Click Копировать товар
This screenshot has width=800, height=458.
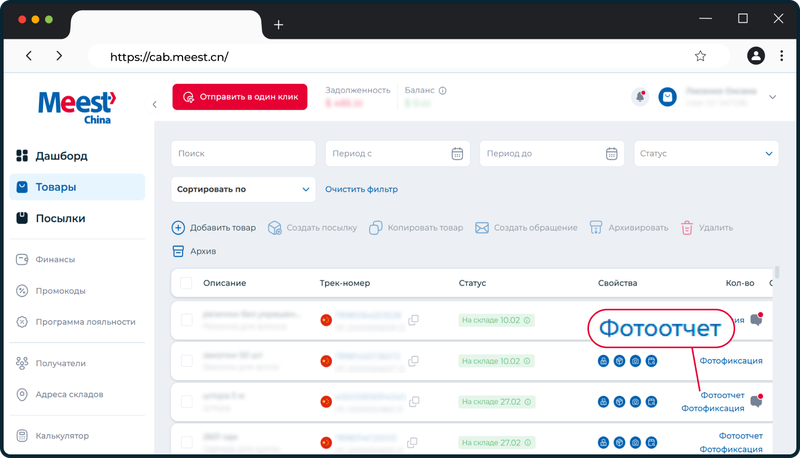[x=416, y=227]
